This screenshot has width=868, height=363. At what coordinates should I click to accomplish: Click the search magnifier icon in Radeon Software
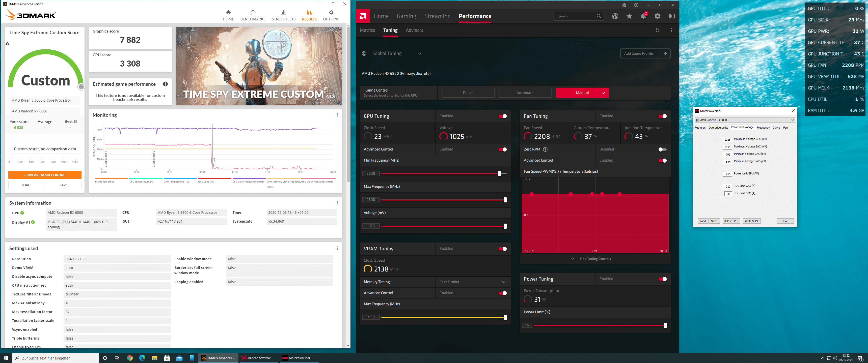[599, 16]
